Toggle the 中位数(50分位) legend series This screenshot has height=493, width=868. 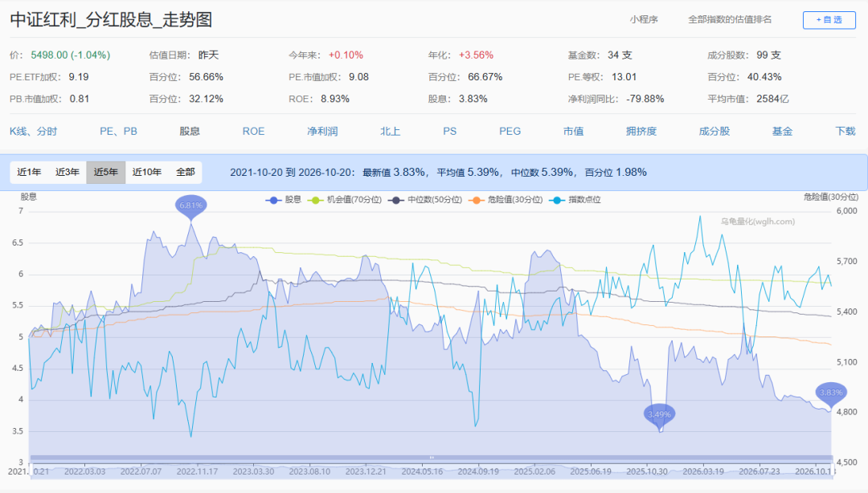(425, 200)
